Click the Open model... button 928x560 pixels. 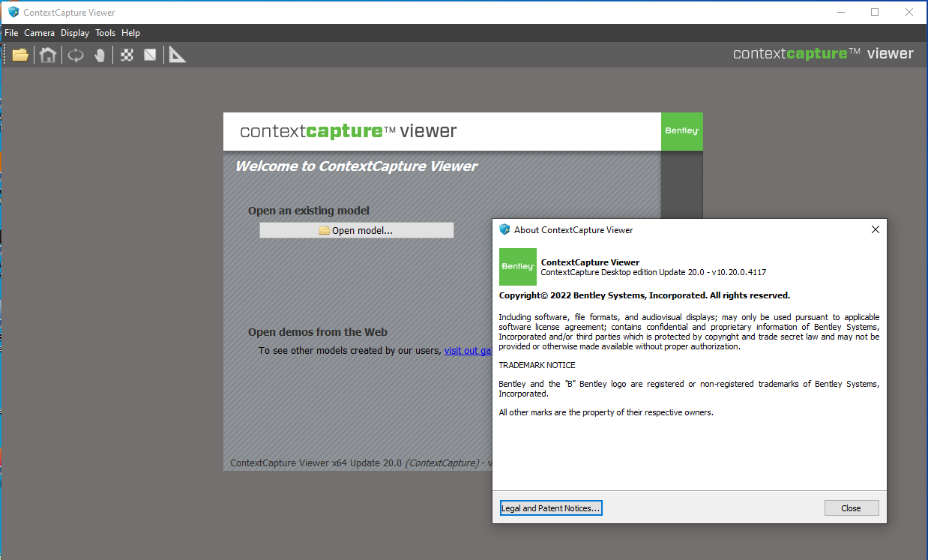pos(357,230)
